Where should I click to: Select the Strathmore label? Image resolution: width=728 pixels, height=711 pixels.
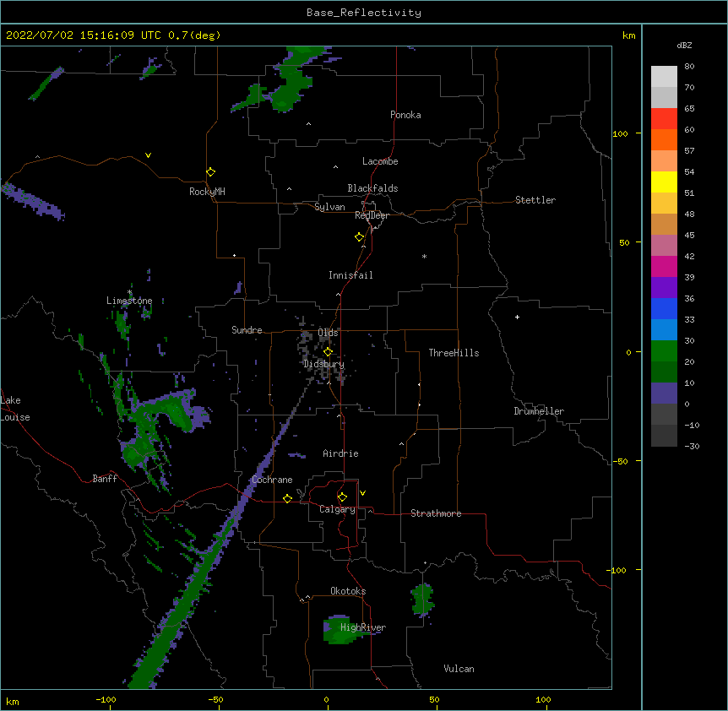436,513
